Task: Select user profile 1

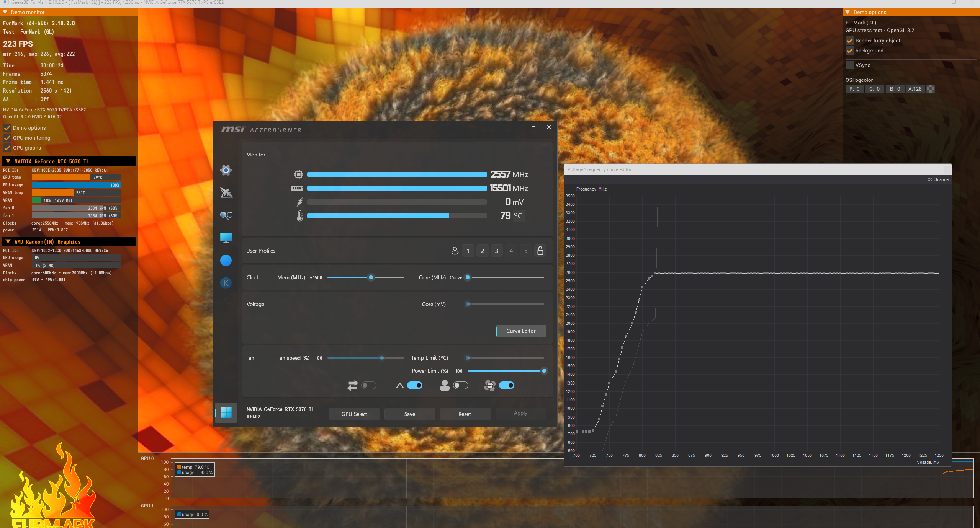Action: (468, 251)
